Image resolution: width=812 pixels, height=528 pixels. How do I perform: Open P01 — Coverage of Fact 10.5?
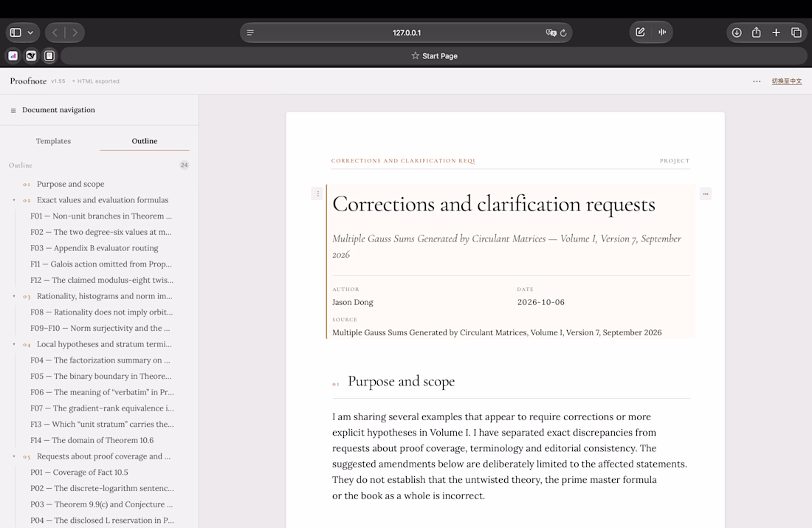(x=79, y=473)
